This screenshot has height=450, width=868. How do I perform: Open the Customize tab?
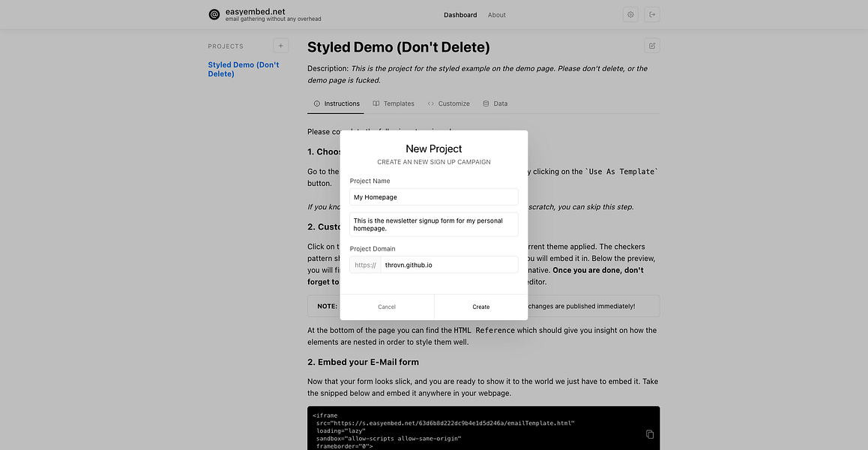(454, 103)
